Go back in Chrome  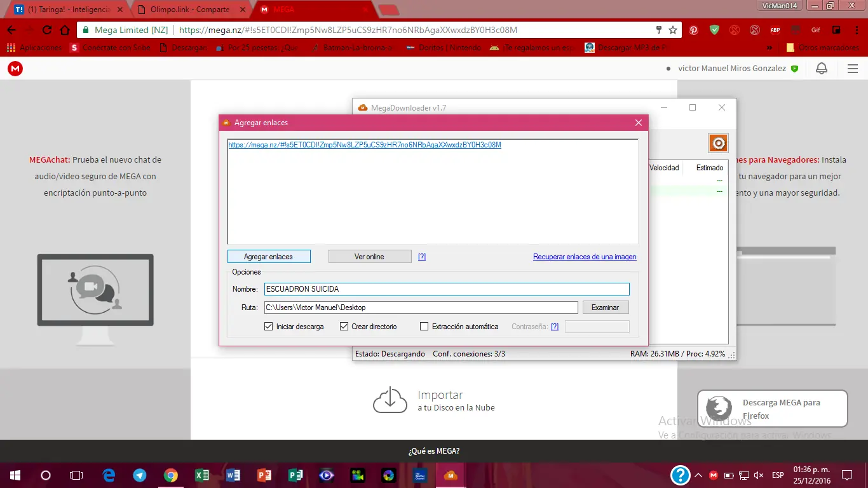12,30
